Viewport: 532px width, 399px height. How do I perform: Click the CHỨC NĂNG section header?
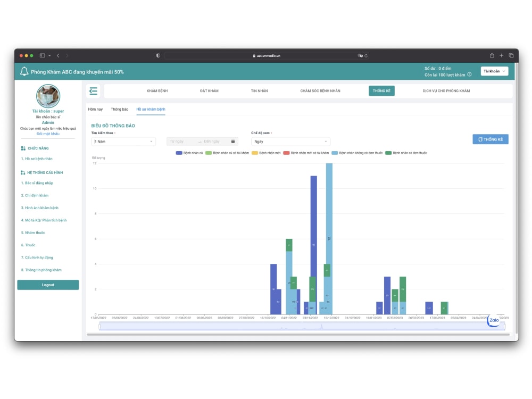click(x=35, y=148)
